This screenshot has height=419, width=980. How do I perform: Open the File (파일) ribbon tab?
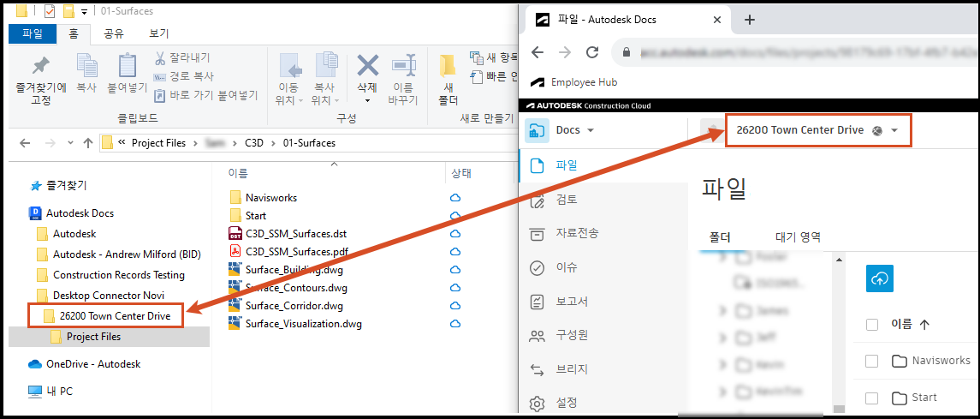tap(32, 33)
